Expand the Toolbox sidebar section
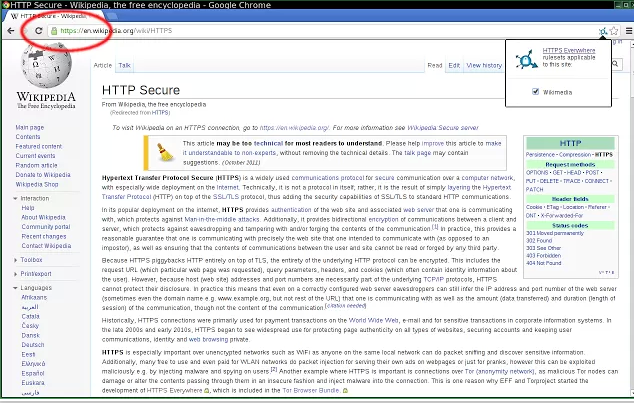This screenshot has height=403, width=634. tap(15, 260)
